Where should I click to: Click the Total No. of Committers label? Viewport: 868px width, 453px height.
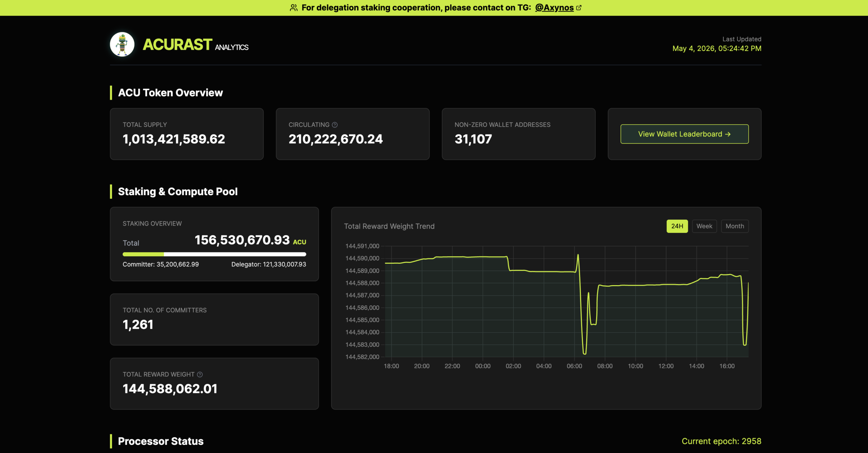pos(164,310)
